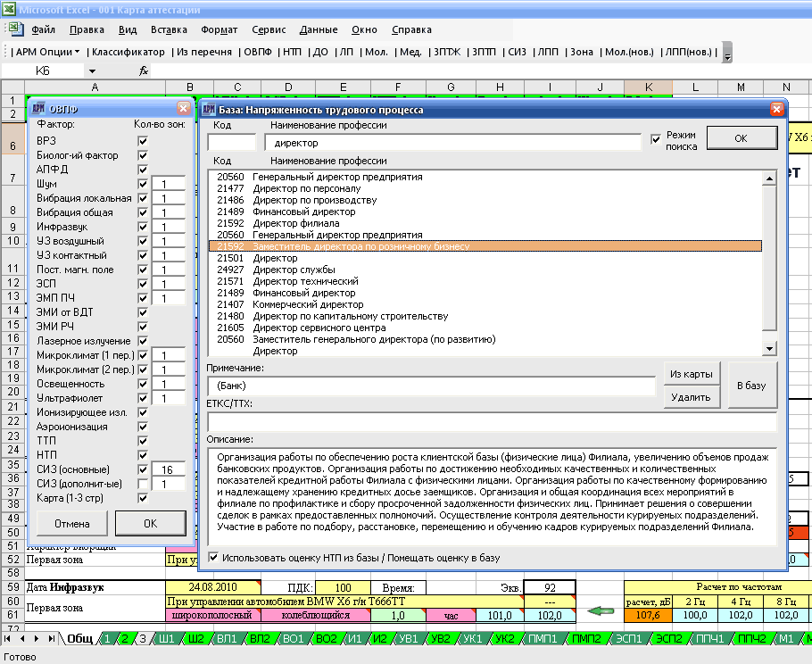
Task: Select the orange-highlighted Заместитель директора row
Action: (x=485, y=246)
